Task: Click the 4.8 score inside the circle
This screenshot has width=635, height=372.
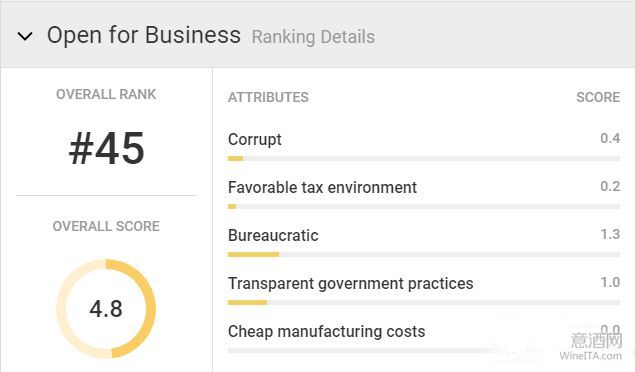Action: tap(106, 309)
